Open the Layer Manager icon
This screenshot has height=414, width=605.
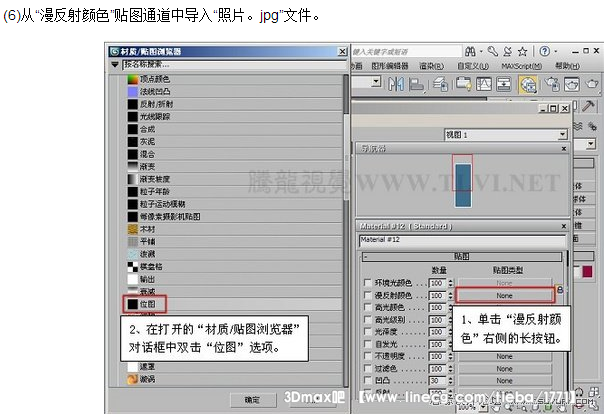point(440,84)
